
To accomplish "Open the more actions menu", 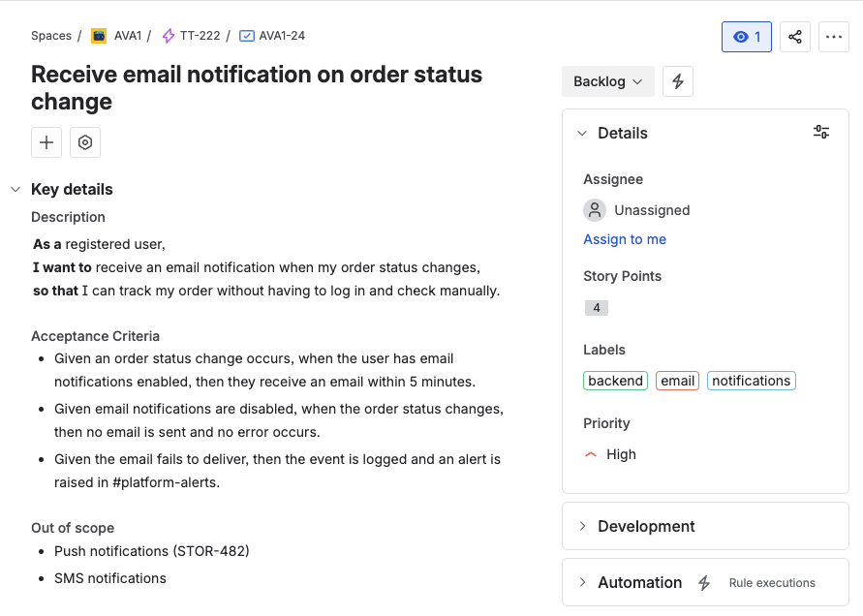I will tap(834, 36).
